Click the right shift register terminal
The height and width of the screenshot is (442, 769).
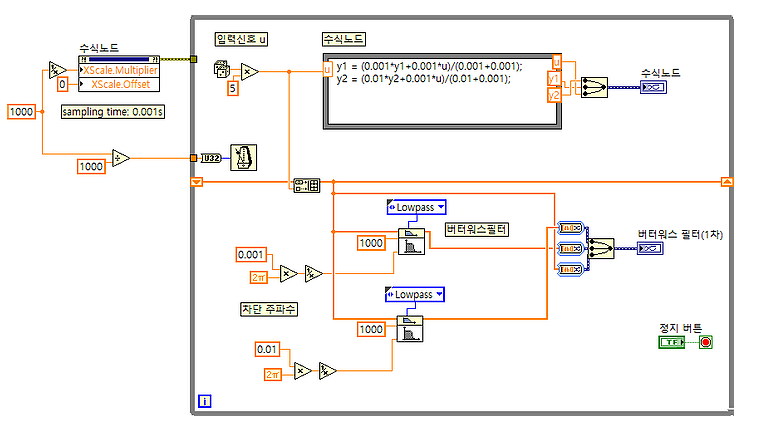[x=727, y=182]
